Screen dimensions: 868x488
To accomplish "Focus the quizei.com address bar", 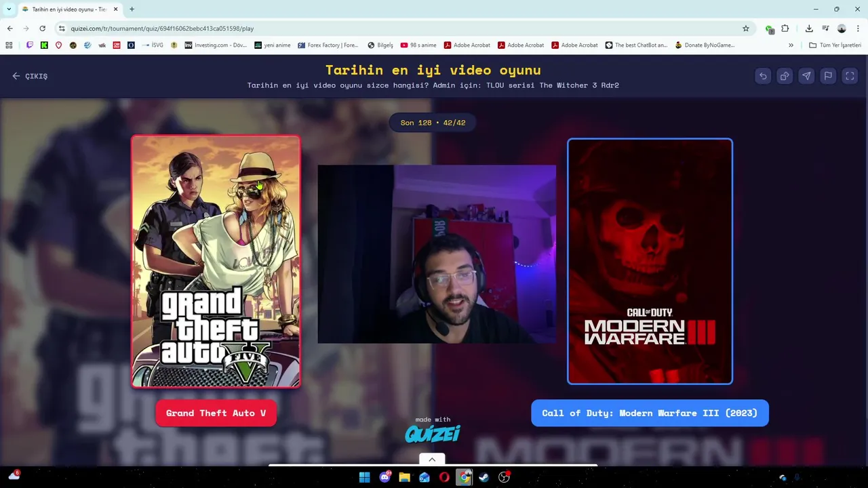I will click(400, 28).
